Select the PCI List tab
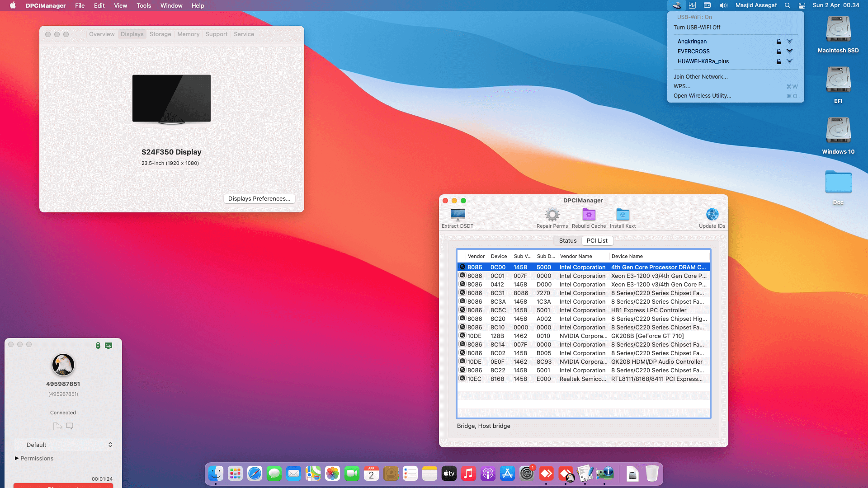The width and height of the screenshot is (868, 488). coord(597,241)
